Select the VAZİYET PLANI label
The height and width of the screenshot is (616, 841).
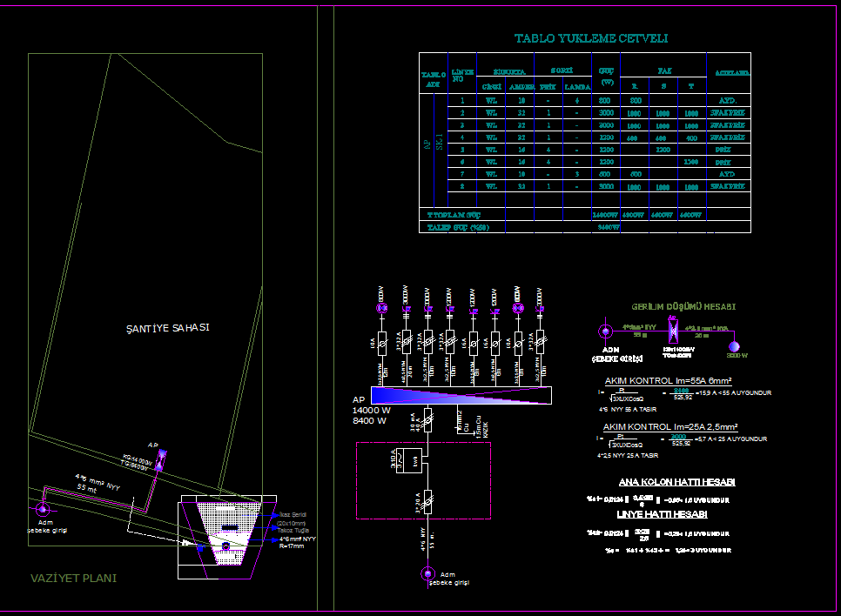coord(74,579)
